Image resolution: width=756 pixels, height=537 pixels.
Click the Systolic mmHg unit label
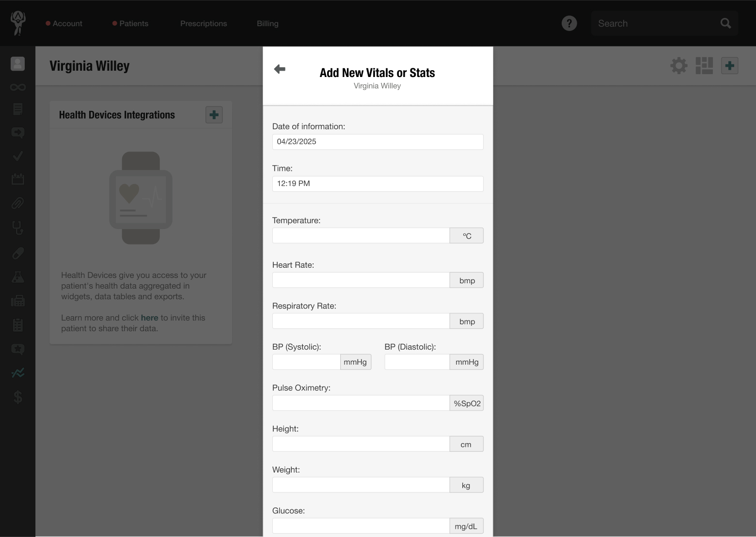point(356,362)
